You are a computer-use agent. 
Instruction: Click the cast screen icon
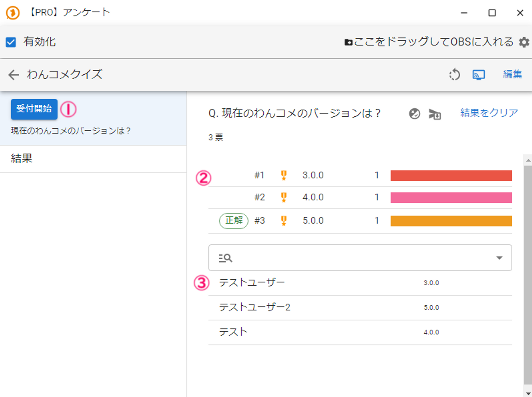(x=478, y=75)
